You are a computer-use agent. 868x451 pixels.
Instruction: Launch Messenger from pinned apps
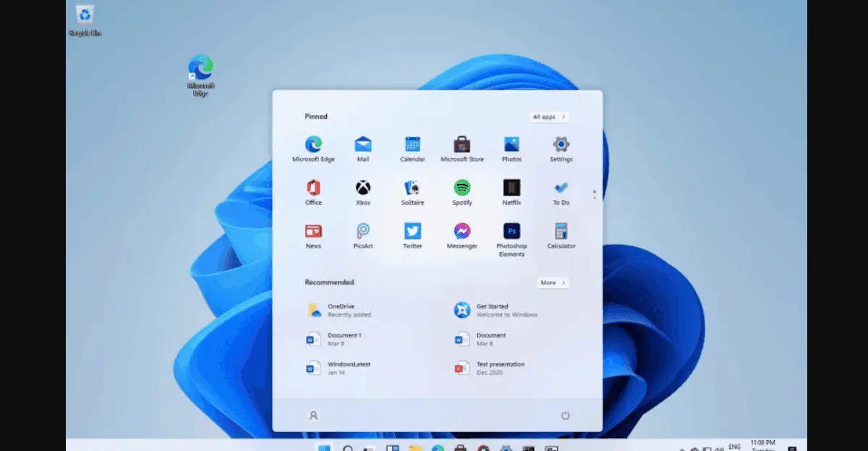[x=462, y=235]
